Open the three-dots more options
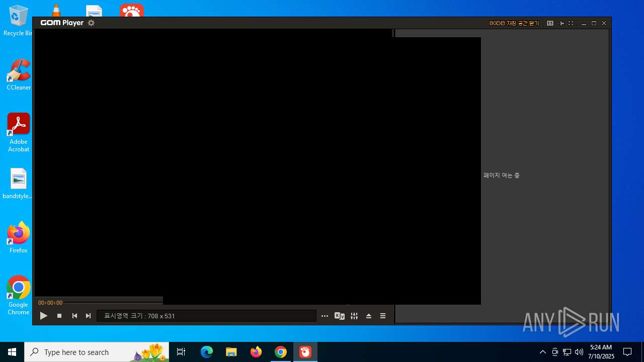 325,316
